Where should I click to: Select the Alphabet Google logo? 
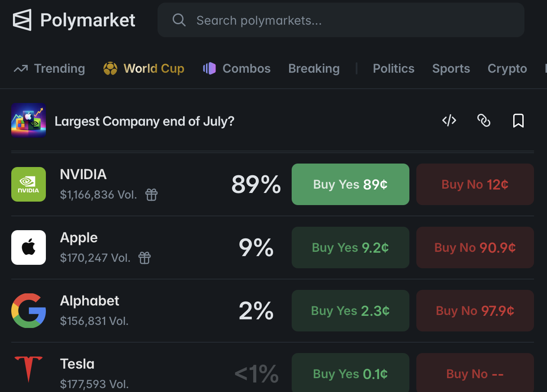tap(29, 311)
